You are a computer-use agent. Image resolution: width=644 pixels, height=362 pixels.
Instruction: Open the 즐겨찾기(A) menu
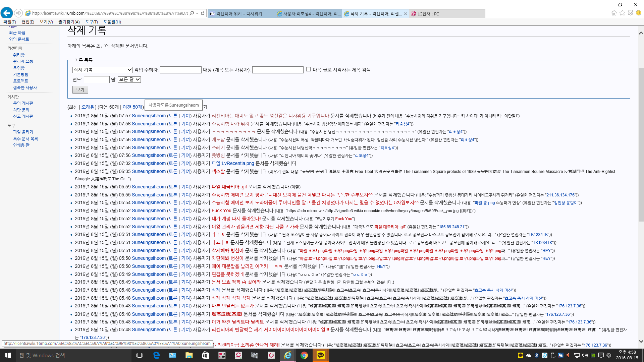click(69, 22)
